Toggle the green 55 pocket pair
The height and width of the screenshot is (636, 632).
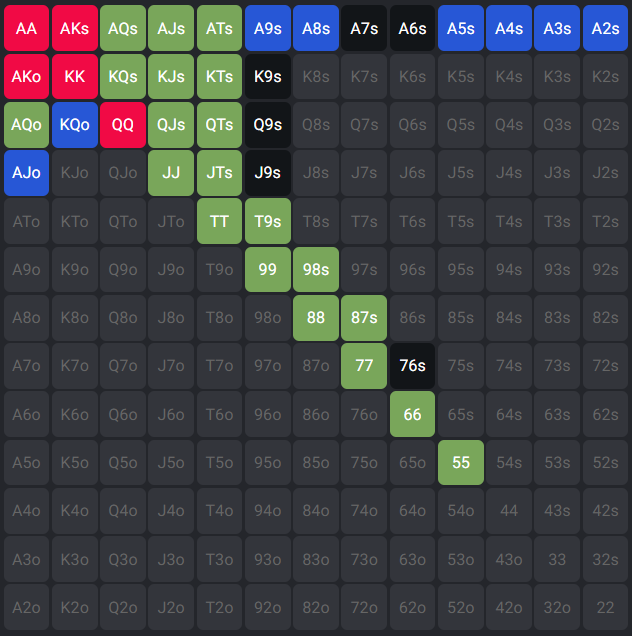461,462
